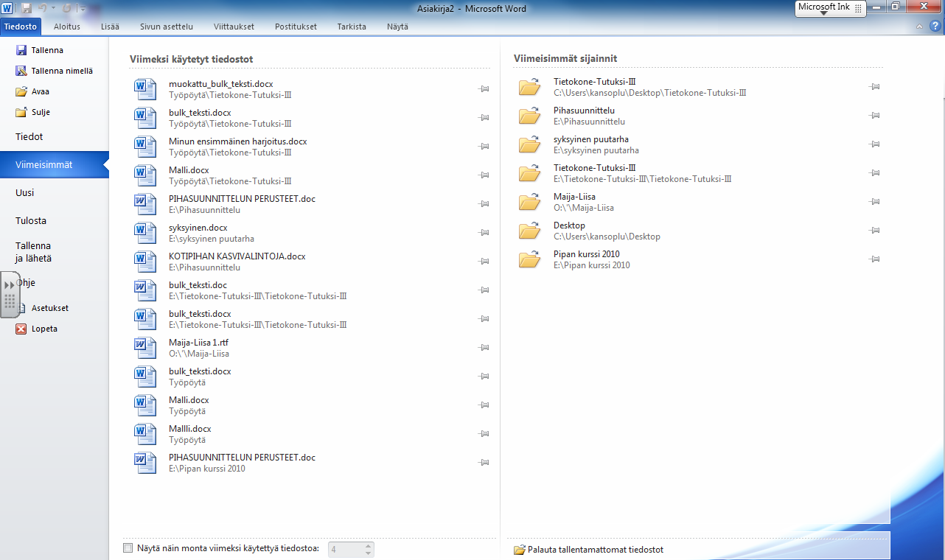Switch to the Tarkista tab

(352, 27)
